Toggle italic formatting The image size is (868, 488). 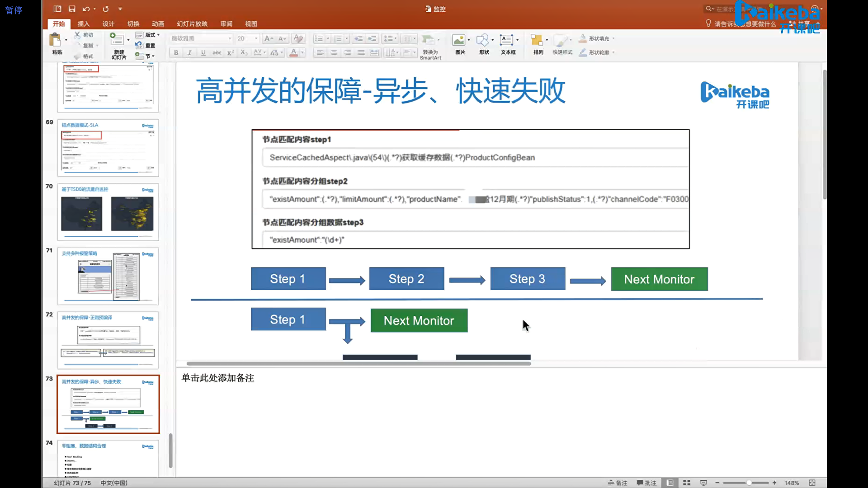[189, 52]
